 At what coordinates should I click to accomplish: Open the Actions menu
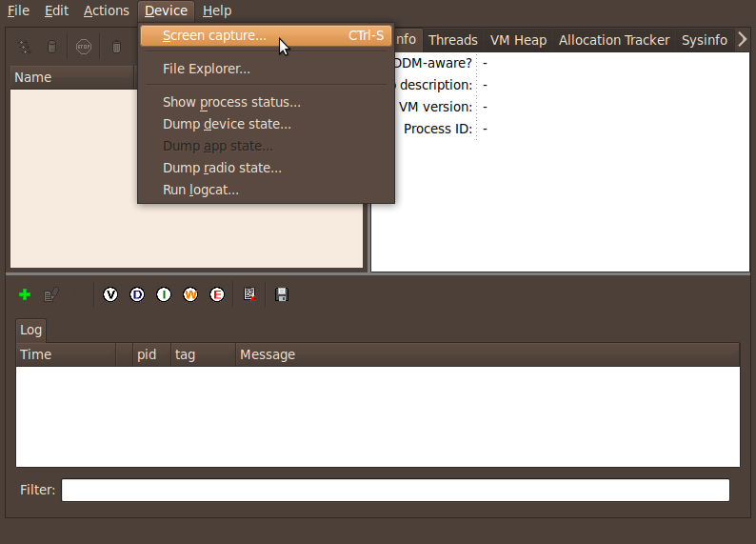click(106, 10)
